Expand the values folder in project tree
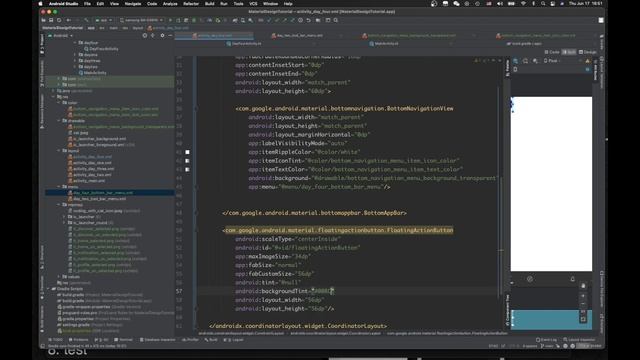Viewport: 640px width, 360px height. tap(59, 277)
